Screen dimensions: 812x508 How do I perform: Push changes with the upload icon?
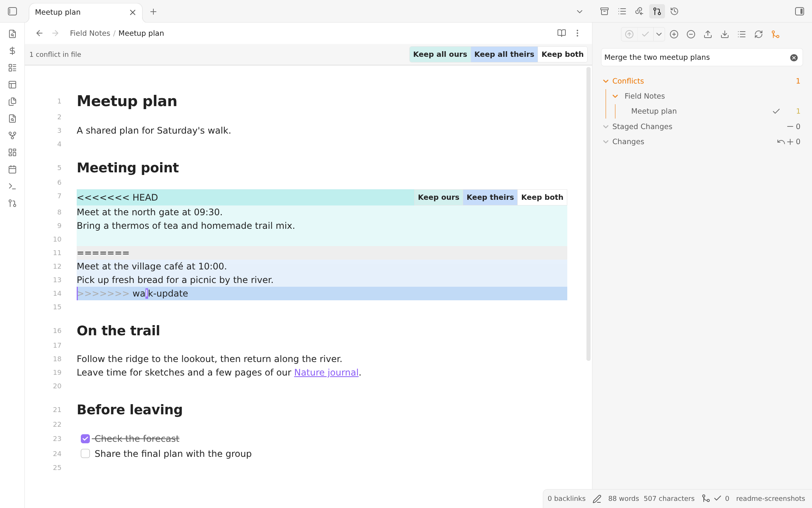pyautogui.click(x=708, y=34)
